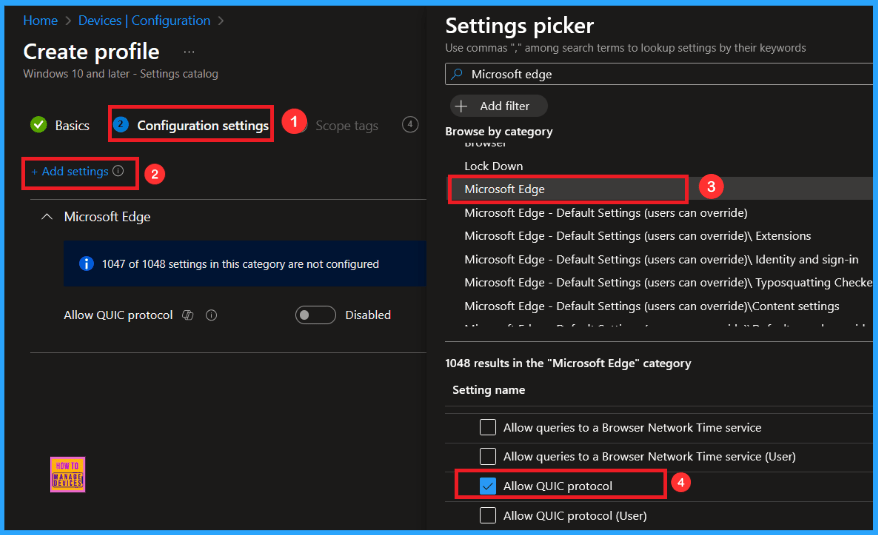
Task: Select the Default Settings\Content settings category
Action: point(652,306)
